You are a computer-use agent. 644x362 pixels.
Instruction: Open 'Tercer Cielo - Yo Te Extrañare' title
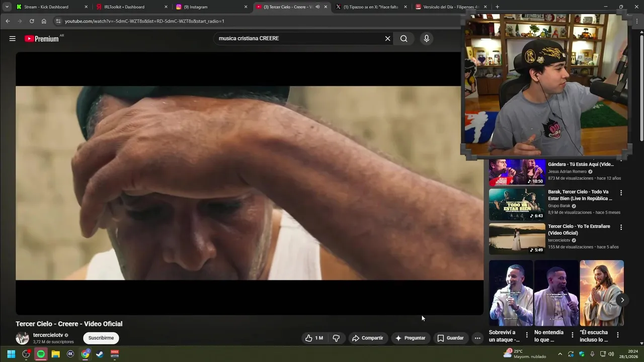coord(579,230)
